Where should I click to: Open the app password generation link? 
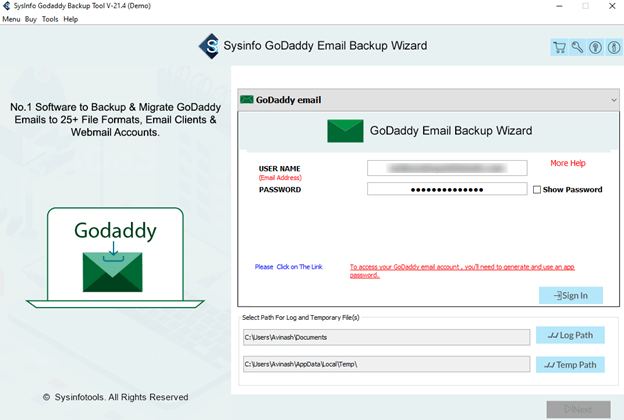(x=462, y=271)
